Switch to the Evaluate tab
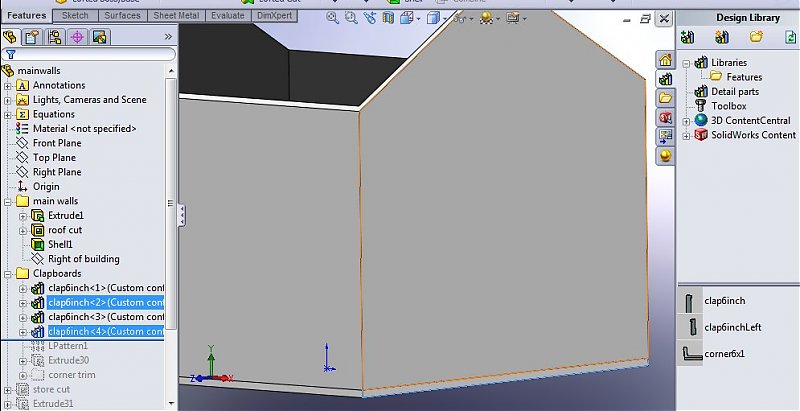The height and width of the screenshot is (411, 800). (x=228, y=15)
